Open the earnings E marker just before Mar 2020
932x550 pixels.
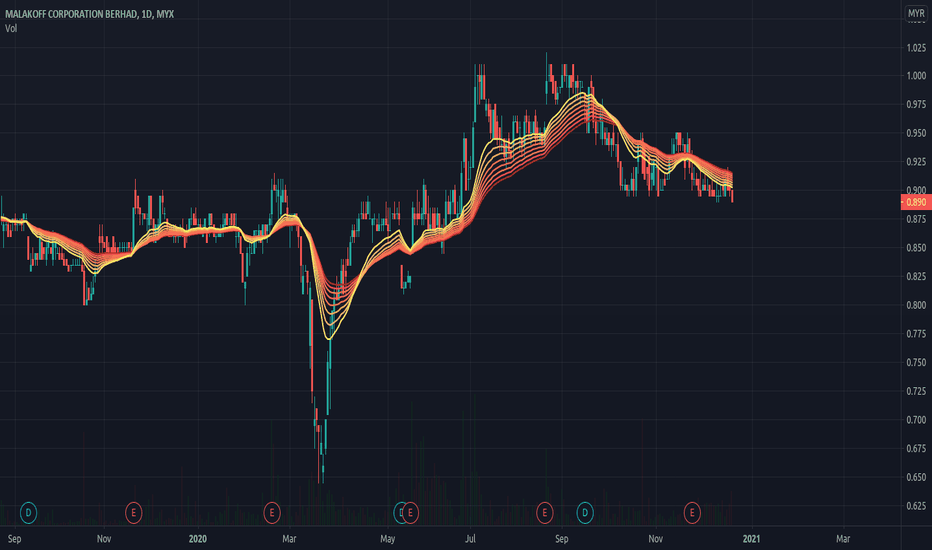pos(272,512)
